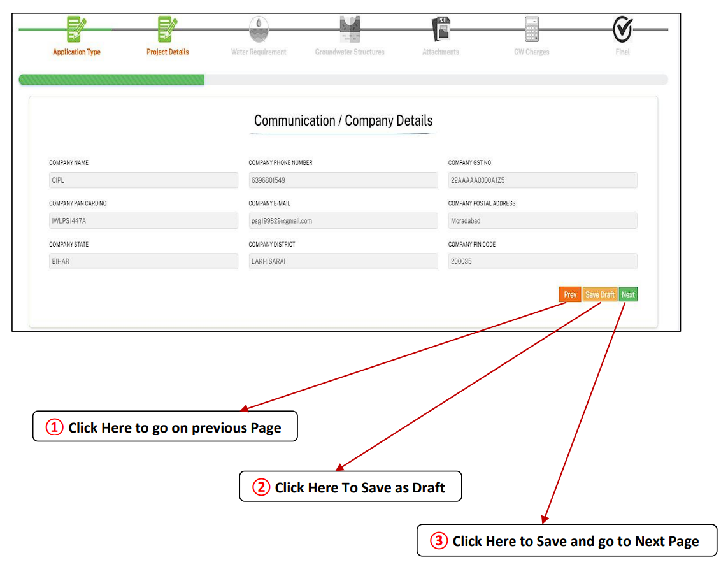The height and width of the screenshot is (567, 728).
Task: Open the GW Charges step label
Action: [x=531, y=52]
